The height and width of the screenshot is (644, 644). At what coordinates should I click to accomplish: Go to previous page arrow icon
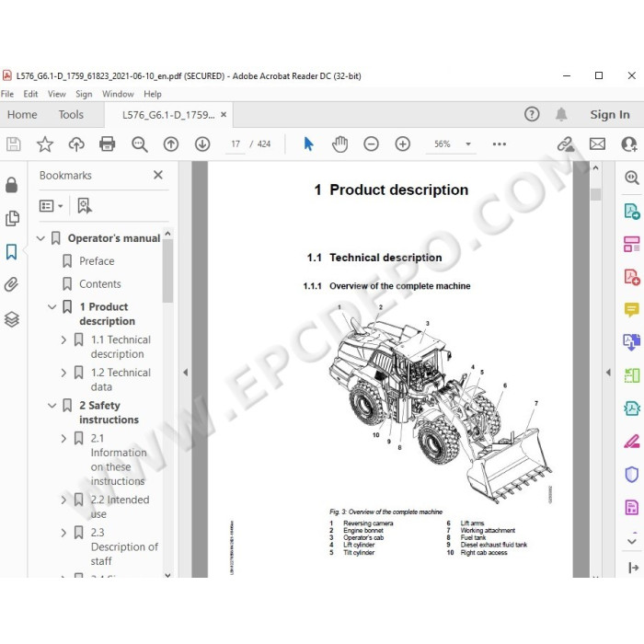point(171,144)
